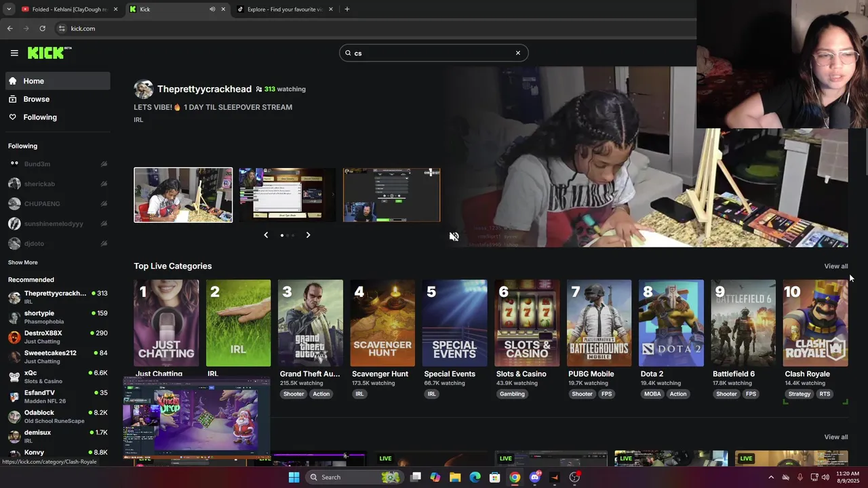Open recommended channel Sweeetcakes212
The image size is (868, 488).
click(58, 357)
